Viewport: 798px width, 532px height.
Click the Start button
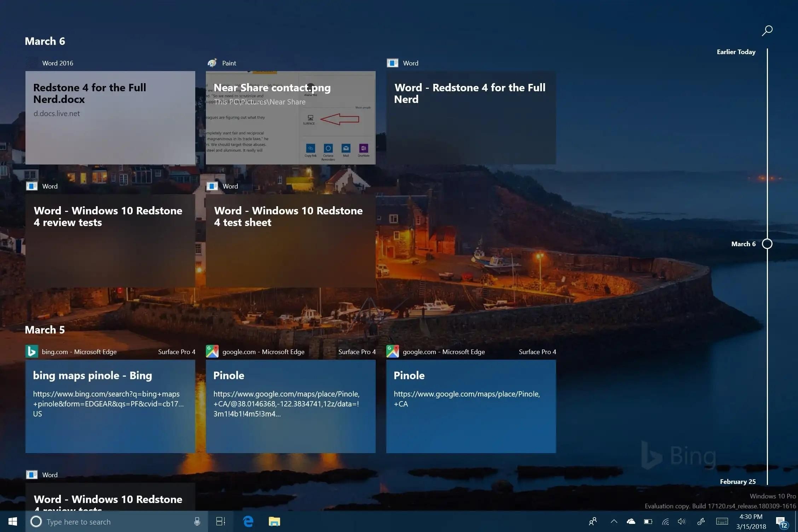coord(13,521)
